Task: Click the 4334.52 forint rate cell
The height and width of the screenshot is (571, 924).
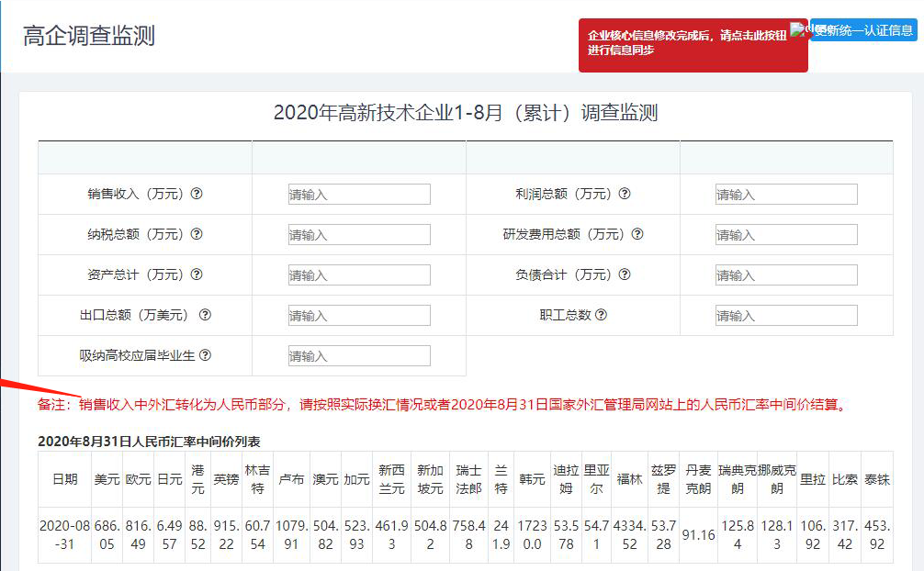Action: coord(629,534)
